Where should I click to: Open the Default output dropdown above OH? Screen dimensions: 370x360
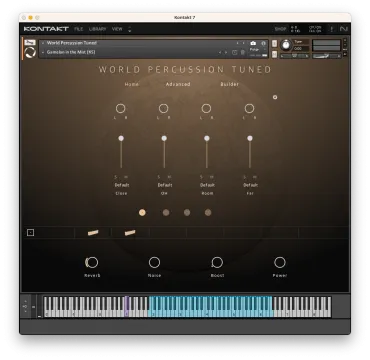tap(165, 185)
